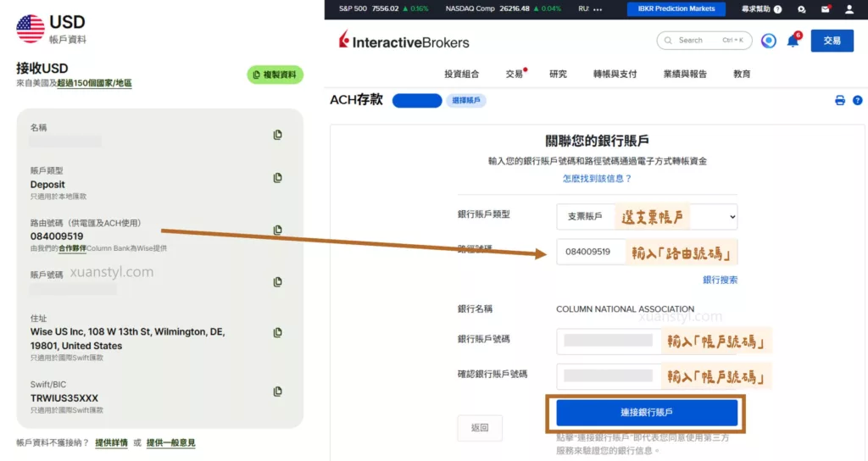Click the InteractiveBrokers logo
The width and height of the screenshot is (868, 461).
403,41
